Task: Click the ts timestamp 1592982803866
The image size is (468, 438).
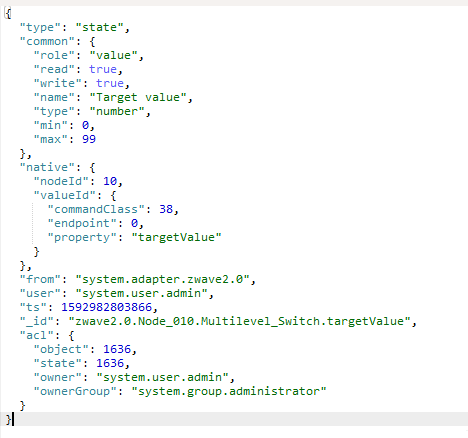Action: tap(106, 307)
